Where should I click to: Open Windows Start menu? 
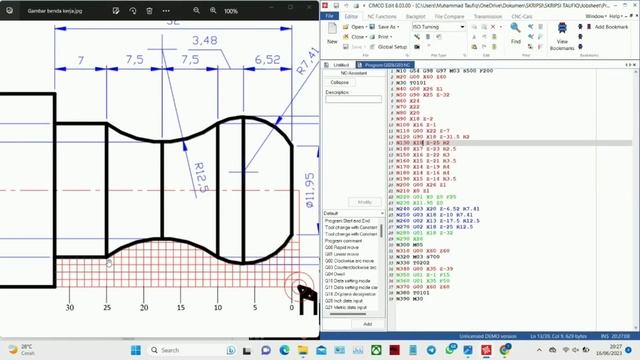click(x=136, y=350)
